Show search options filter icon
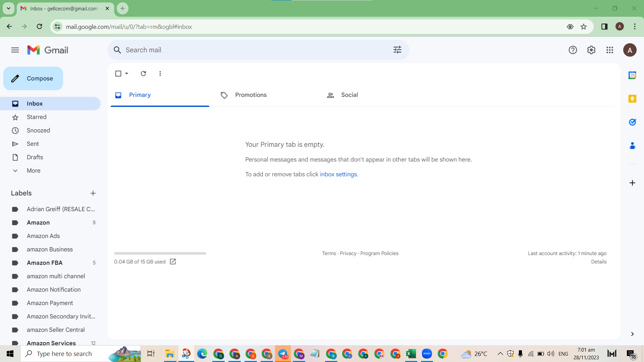Image resolution: width=644 pixels, height=362 pixels. coord(397,50)
